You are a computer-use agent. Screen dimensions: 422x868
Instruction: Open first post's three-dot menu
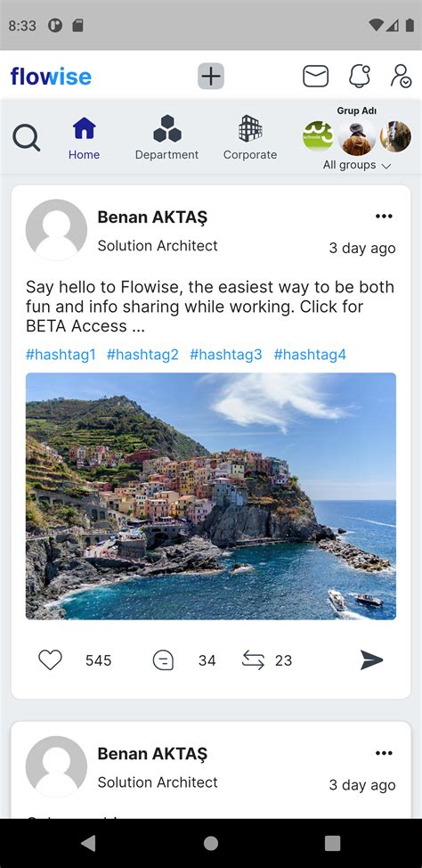[384, 216]
